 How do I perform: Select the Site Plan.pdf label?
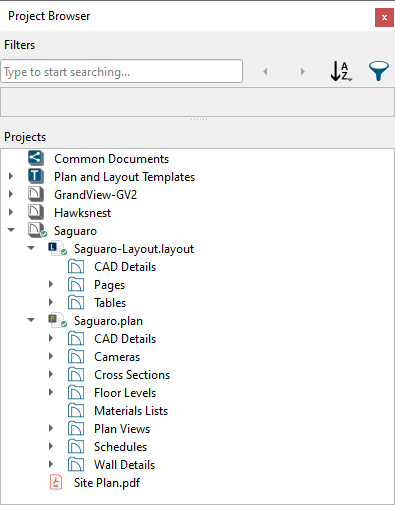[107, 483]
